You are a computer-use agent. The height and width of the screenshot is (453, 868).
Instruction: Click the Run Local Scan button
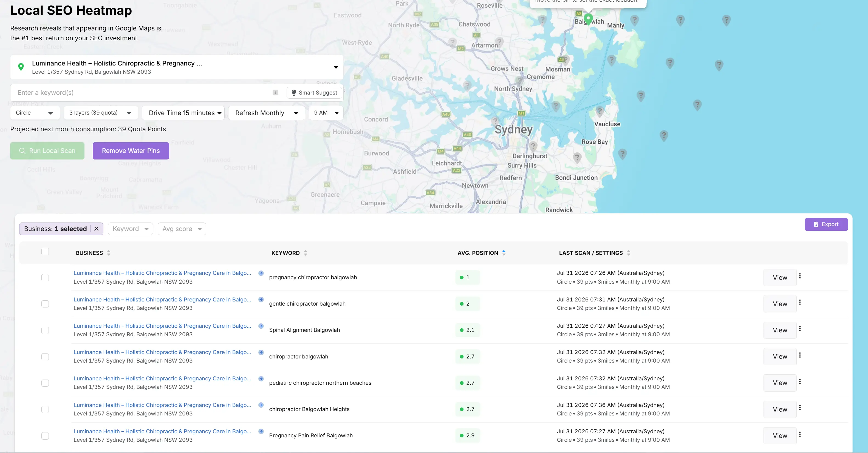[47, 151]
